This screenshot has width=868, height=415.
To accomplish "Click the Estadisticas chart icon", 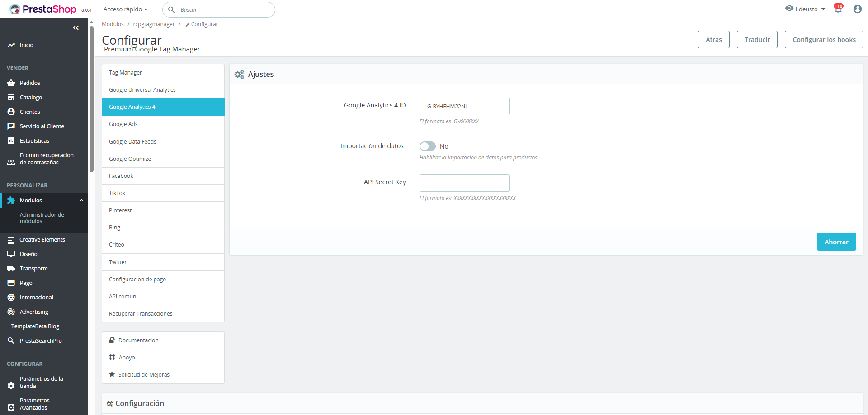I will click(x=11, y=141).
